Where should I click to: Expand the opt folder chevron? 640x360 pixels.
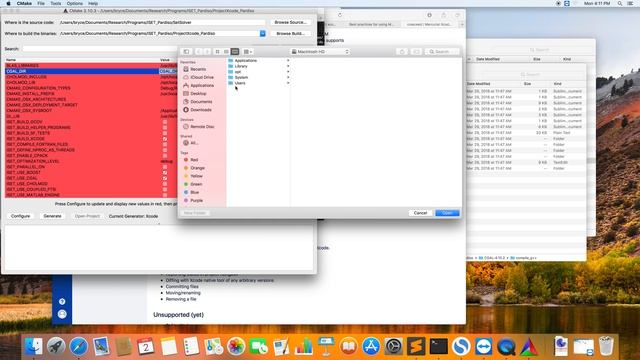288,72
